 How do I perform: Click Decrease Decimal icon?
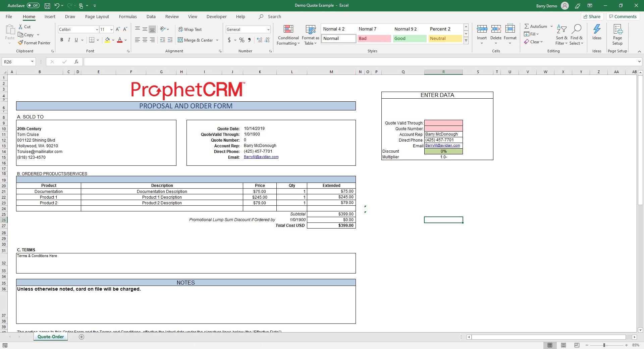tap(267, 40)
